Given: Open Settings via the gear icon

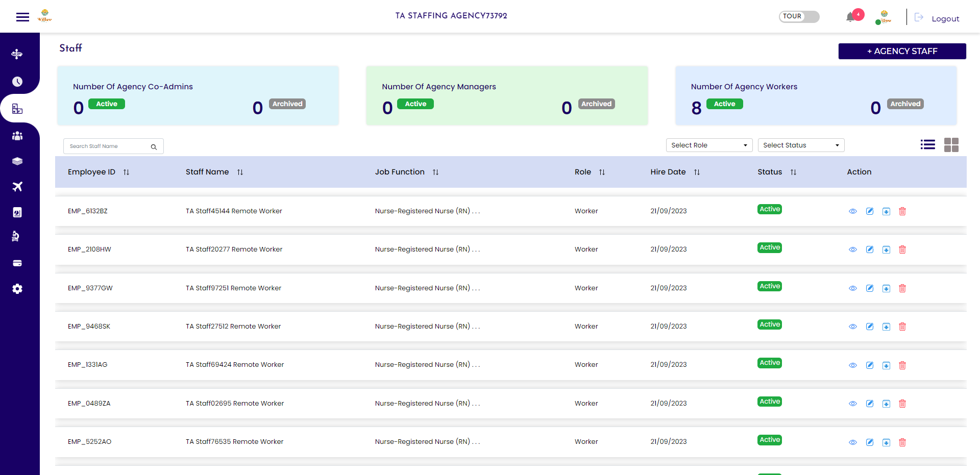Looking at the screenshot, I should point(17,289).
